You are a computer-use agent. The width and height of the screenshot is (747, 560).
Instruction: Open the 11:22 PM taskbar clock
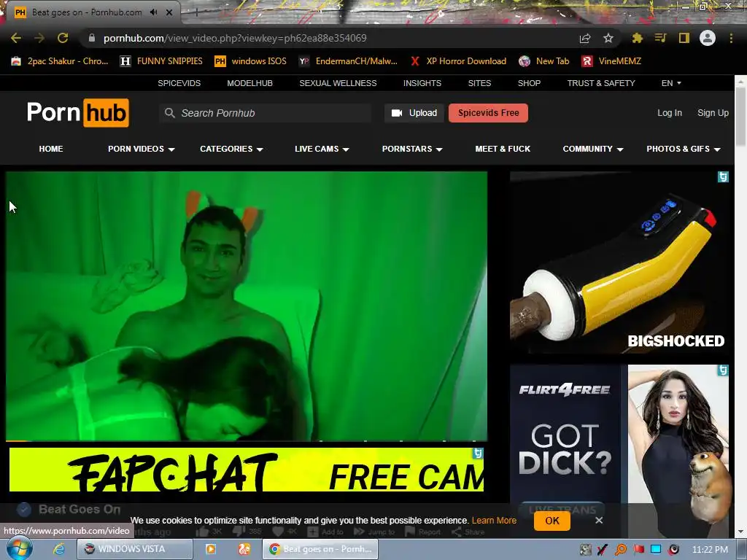point(710,550)
